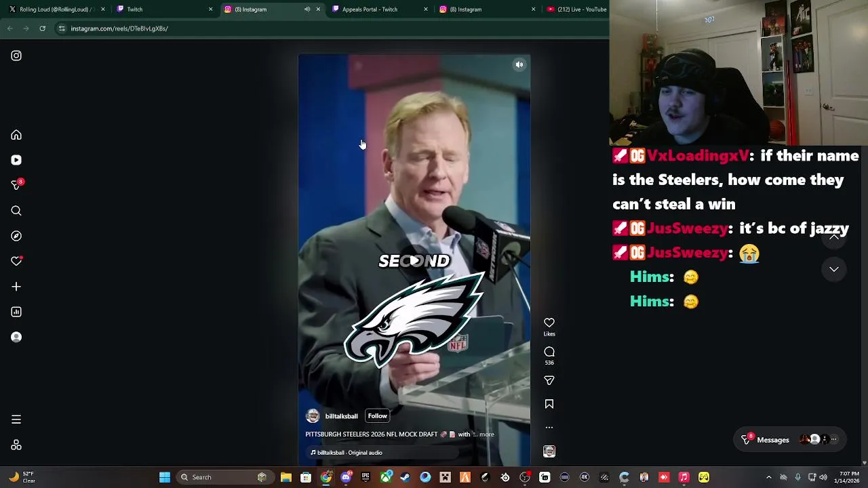Screen dimensions: 868x488
Task: Open the dashboard chart icon in sidebar
Action: [x=16, y=312]
